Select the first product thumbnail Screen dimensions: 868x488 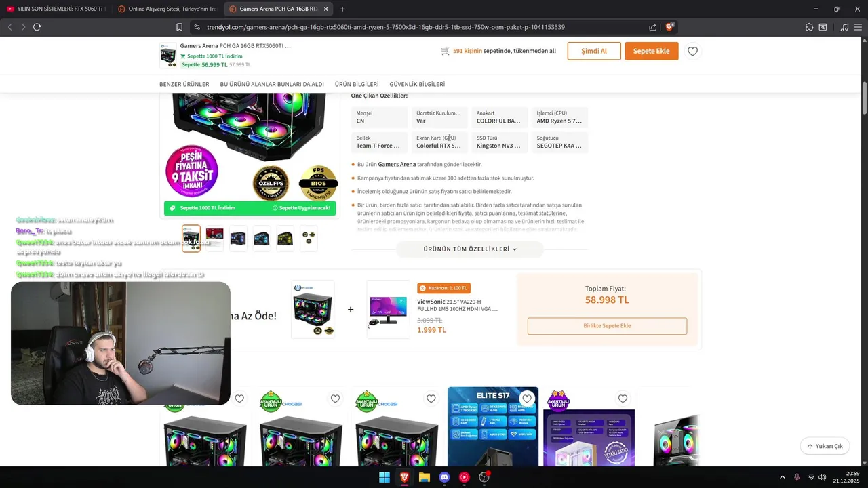click(191, 239)
